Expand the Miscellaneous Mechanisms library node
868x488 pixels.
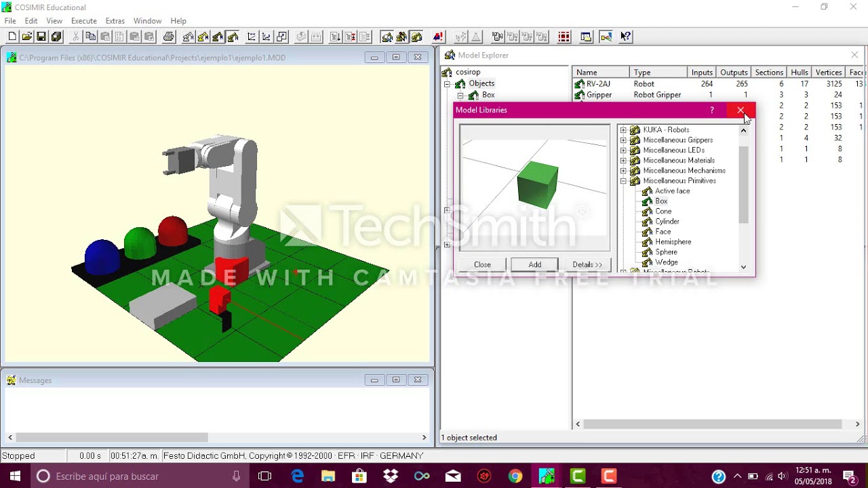pos(623,171)
